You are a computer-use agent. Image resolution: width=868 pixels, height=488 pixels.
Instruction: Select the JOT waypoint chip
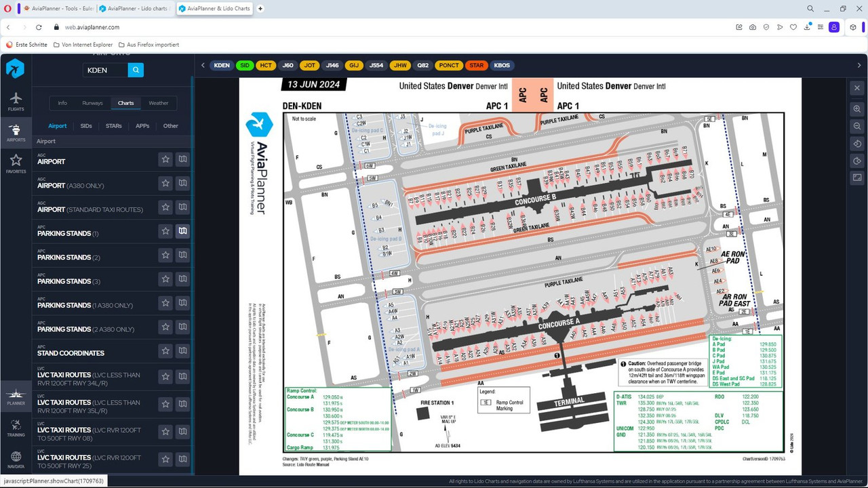point(310,66)
